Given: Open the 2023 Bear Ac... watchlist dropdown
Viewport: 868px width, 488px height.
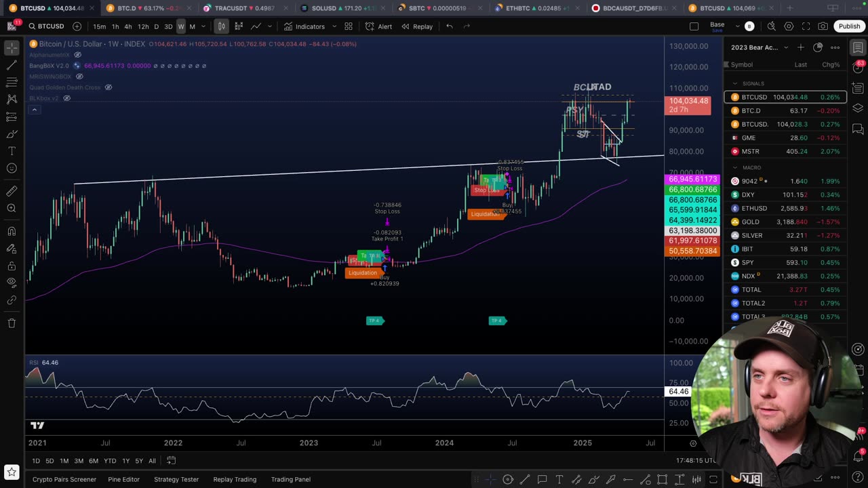Looking at the screenshot, I should [x=760, y=47].
